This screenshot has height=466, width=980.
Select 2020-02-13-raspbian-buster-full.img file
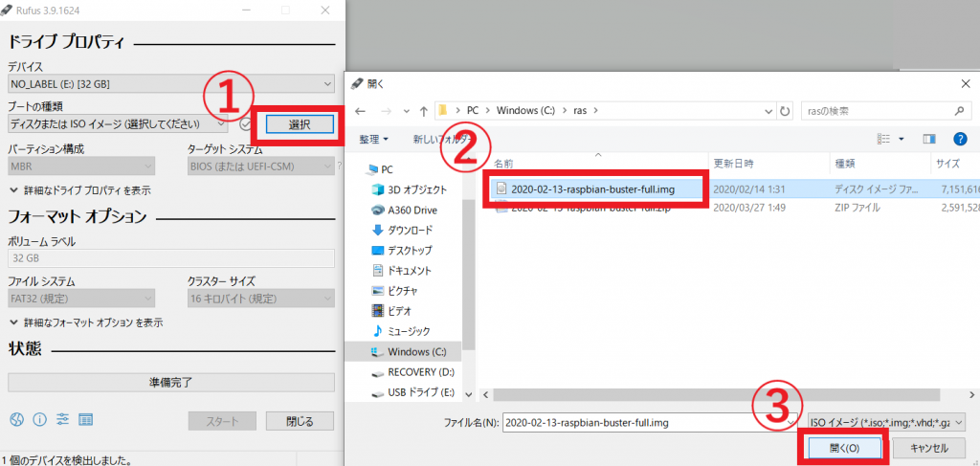tap(594, 188)
